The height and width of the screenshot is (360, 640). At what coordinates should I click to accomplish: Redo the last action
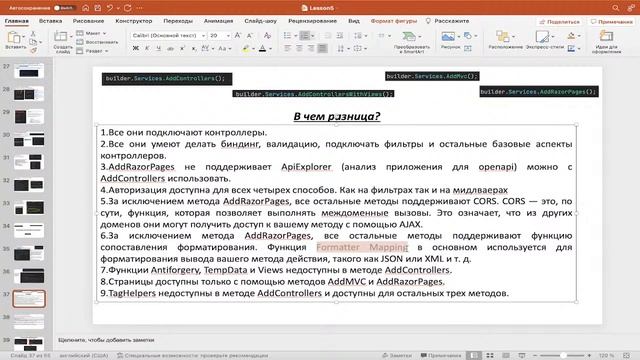(127, 8)
